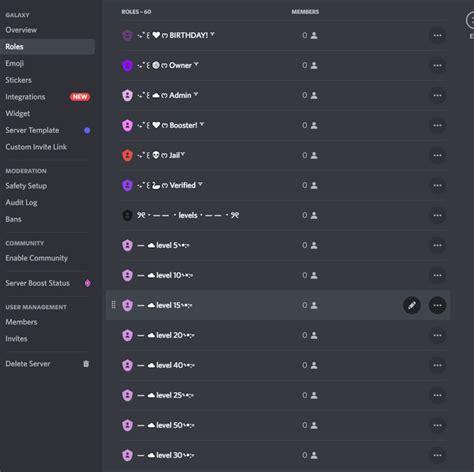Click the drag handle on level 15 row

[113, 305]
